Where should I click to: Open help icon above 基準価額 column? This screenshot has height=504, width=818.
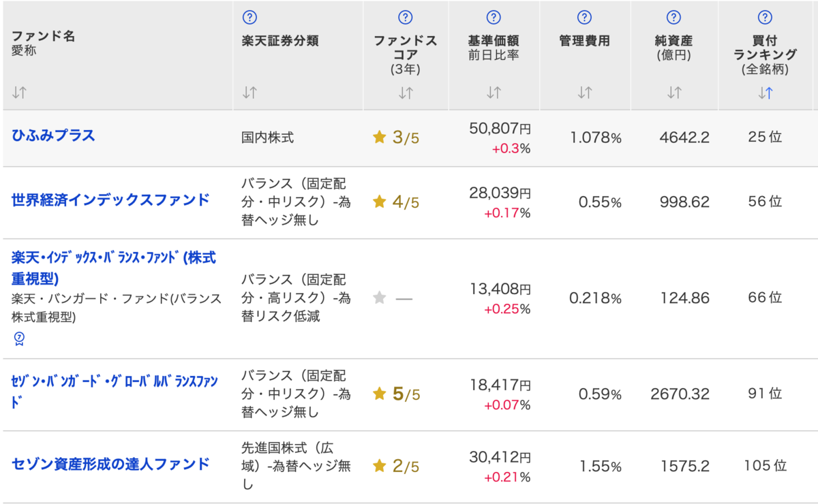click(x=494, y=18)
